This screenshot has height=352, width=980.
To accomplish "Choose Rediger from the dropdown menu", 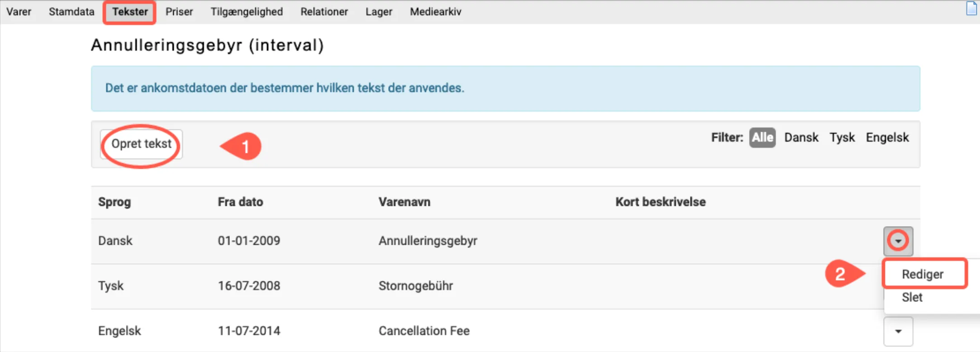I will (923, 274).
